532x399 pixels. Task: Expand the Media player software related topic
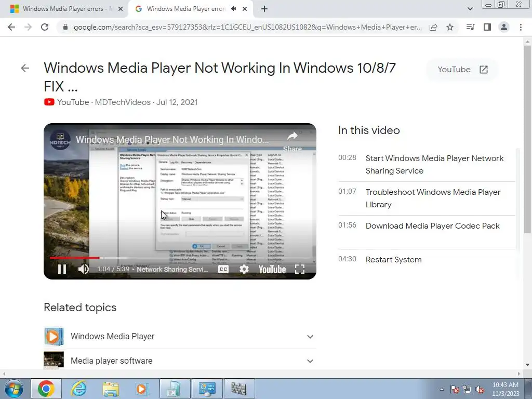pos(310,361)
